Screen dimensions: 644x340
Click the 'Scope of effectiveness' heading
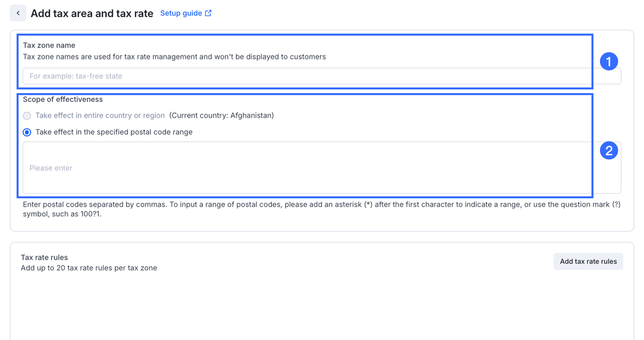click(63, 100)
